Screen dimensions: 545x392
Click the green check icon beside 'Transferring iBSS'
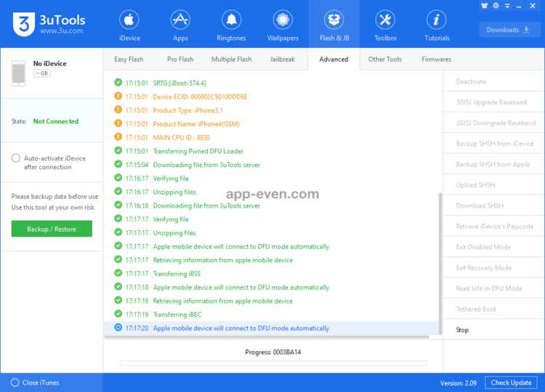tap(118, 273)
